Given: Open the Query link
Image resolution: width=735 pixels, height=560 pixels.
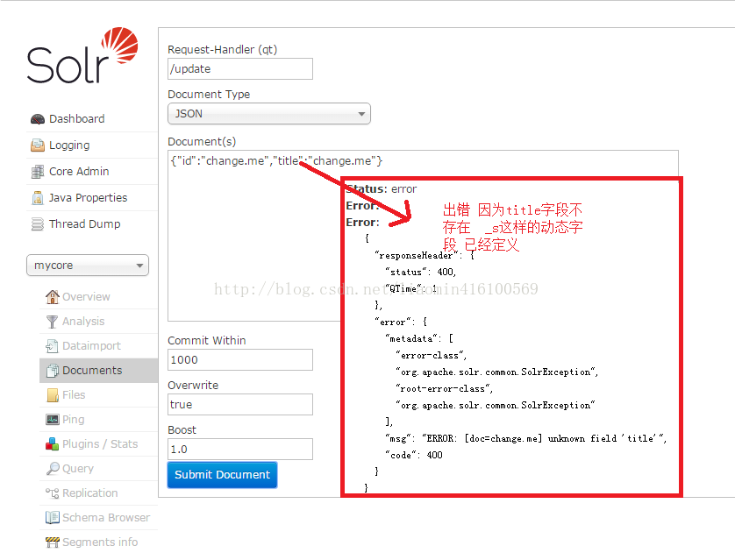Looking at the screenshot, I should [x=78, y=469].
